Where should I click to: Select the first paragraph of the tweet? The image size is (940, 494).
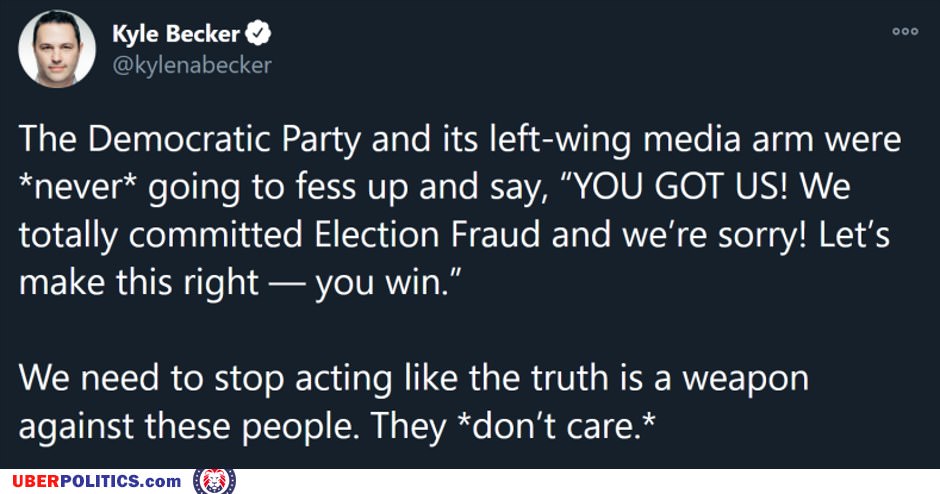[460, 210]
